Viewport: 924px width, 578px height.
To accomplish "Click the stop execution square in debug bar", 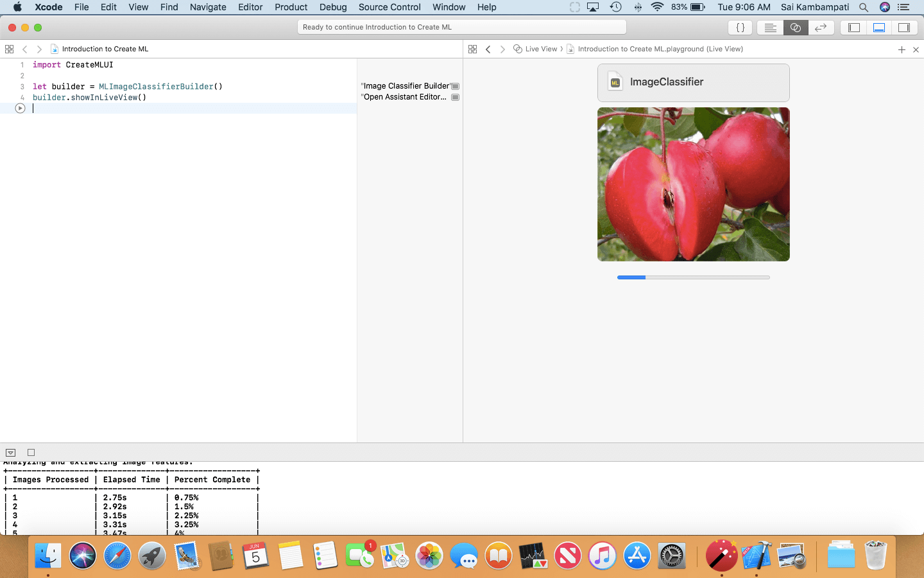I will pos(31,452).
